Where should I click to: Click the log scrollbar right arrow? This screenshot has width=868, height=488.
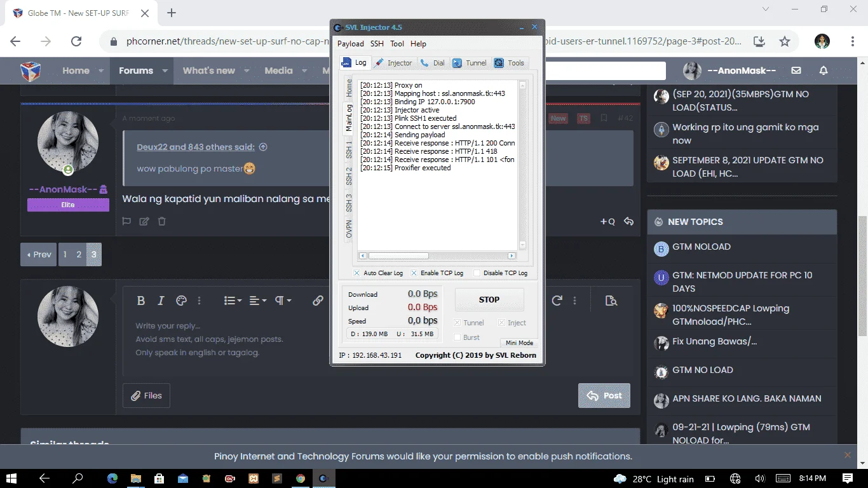pos(512,256)
